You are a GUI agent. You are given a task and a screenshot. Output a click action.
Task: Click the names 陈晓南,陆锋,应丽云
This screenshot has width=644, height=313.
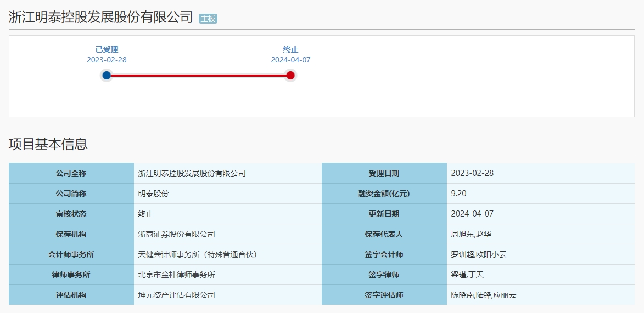[x=483, y=295]
